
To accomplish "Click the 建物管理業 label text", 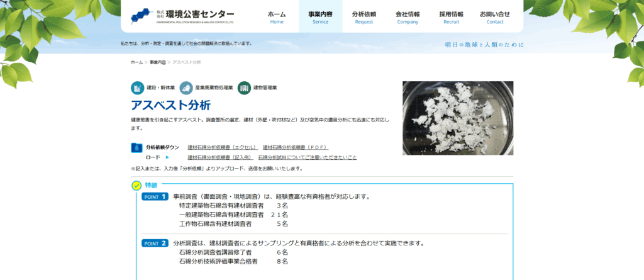I will 265,88.
